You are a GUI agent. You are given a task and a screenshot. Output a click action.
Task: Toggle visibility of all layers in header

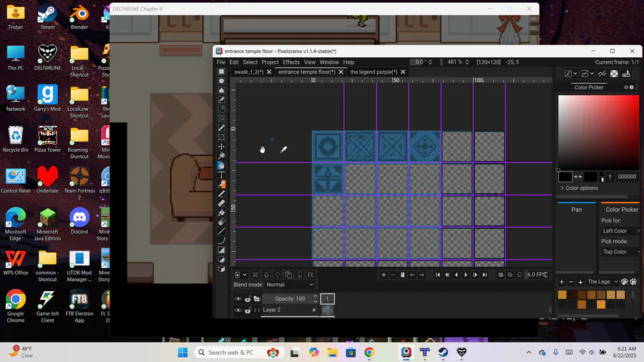tap(238, 299)
